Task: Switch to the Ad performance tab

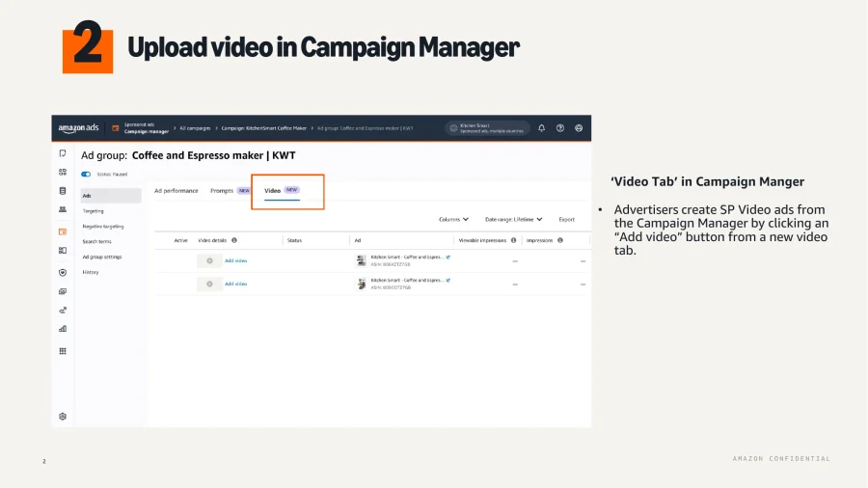Action: (x=176, y=190)
